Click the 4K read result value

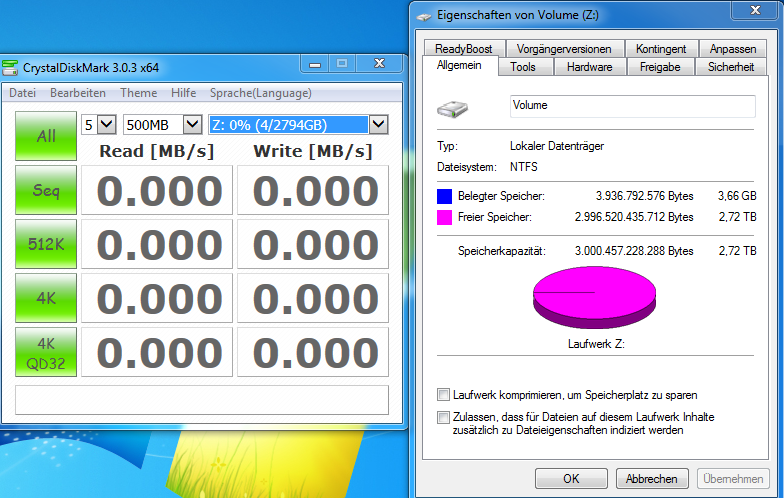[x=157, y=298]
